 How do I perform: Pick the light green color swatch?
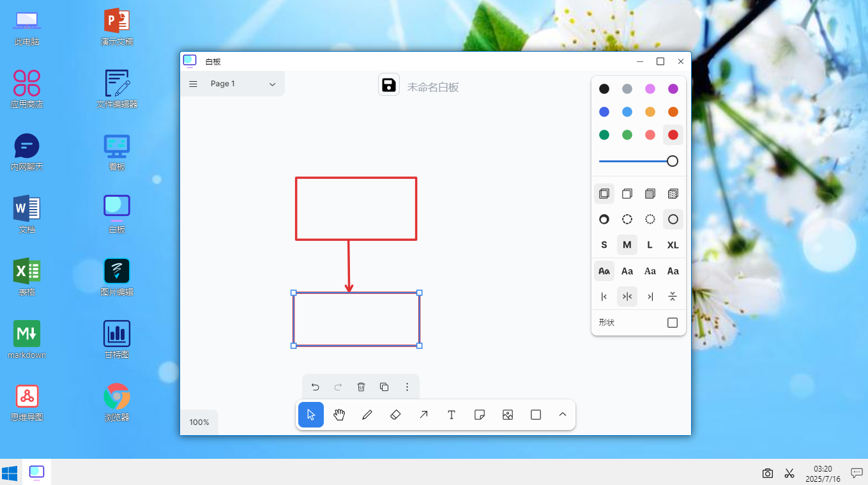(627, 135)
